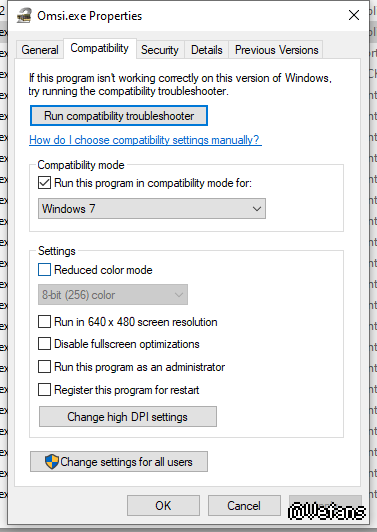Viewport: 377px width, 532px height.
Task: Tick Run in 640 x 480 screen resolution
Action: click(44, 321)
